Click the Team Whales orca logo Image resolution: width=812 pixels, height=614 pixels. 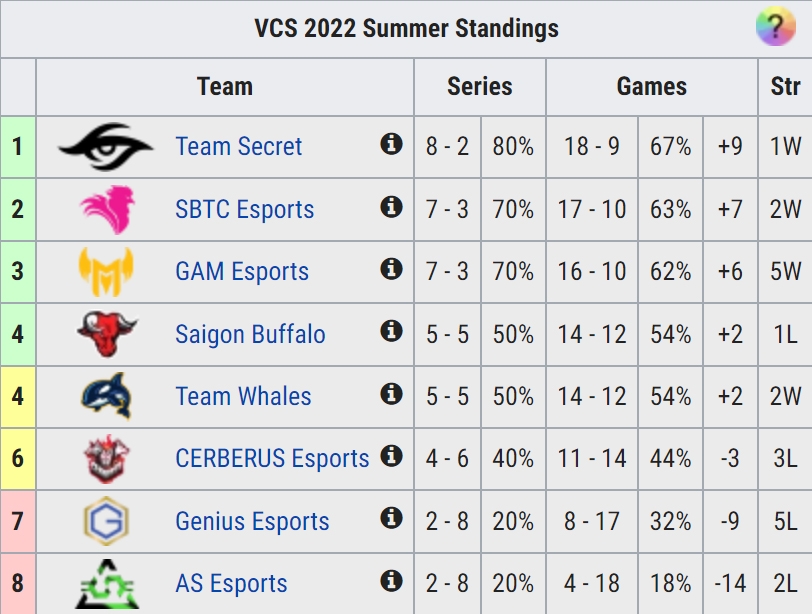(107, 396)
